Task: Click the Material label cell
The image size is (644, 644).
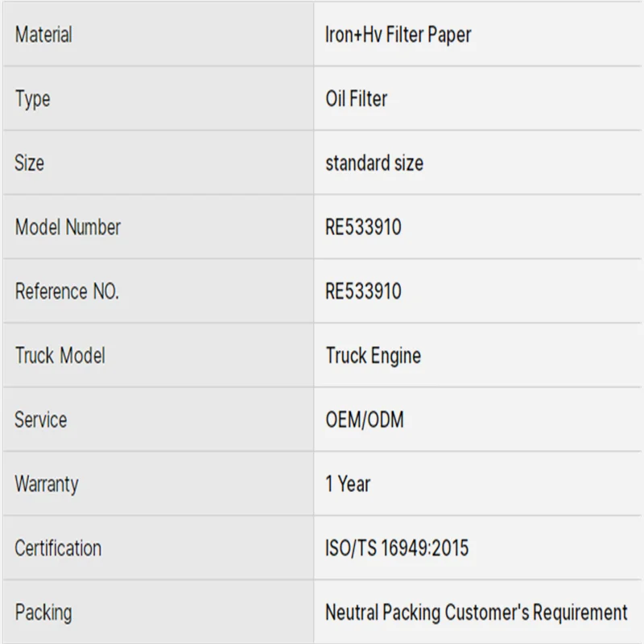Action: [x=43, y=35]
